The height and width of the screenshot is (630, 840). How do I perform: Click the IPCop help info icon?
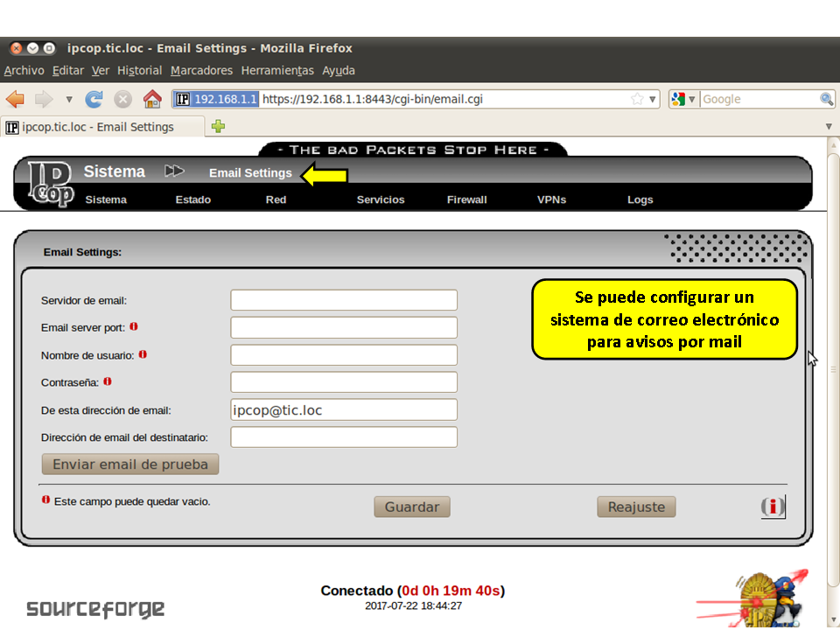773,507
